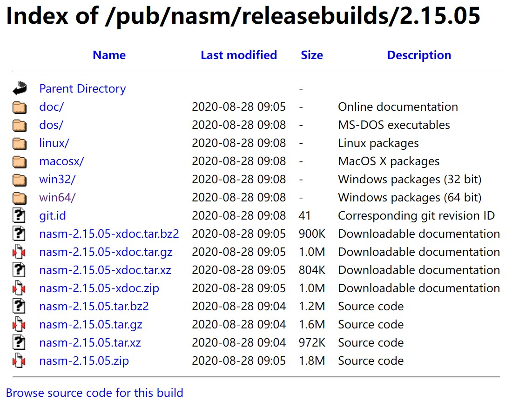The height and width of the screenshot is (401, 532).
Task: Download nasm-2.15.05-xdoc.tar.xz file link
Action: tap(105, 270)
